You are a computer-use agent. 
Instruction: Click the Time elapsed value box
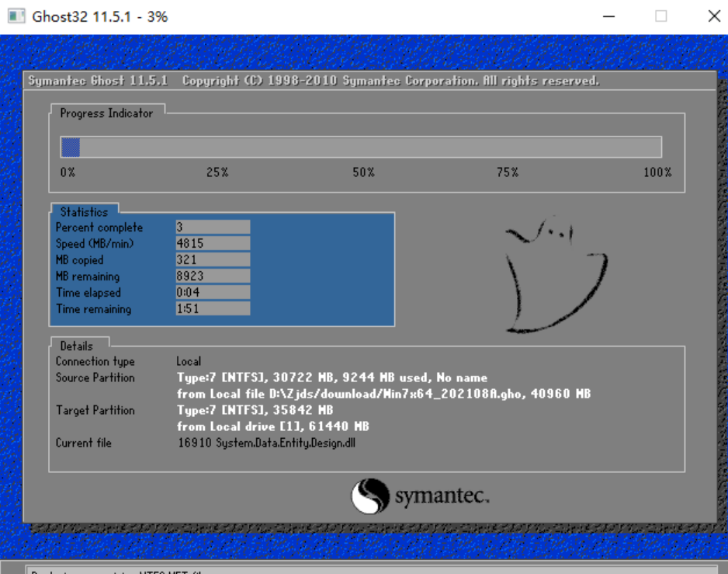[213, 292]
